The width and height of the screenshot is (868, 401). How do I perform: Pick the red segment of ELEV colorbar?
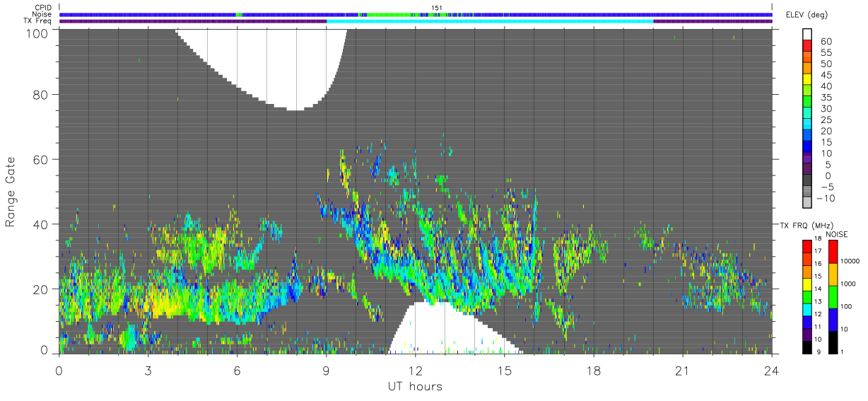click(x=807, y=46)
